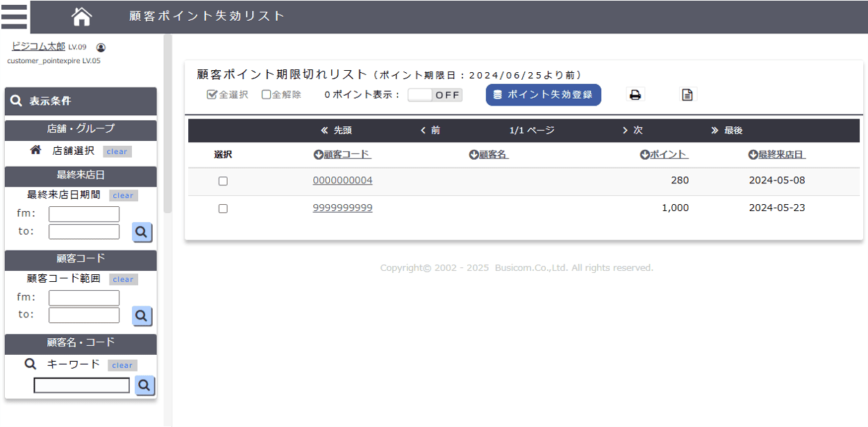Sort by 顧客コード column
The image size is (868, 427).
pyautogui.click(x=342, y=155)
